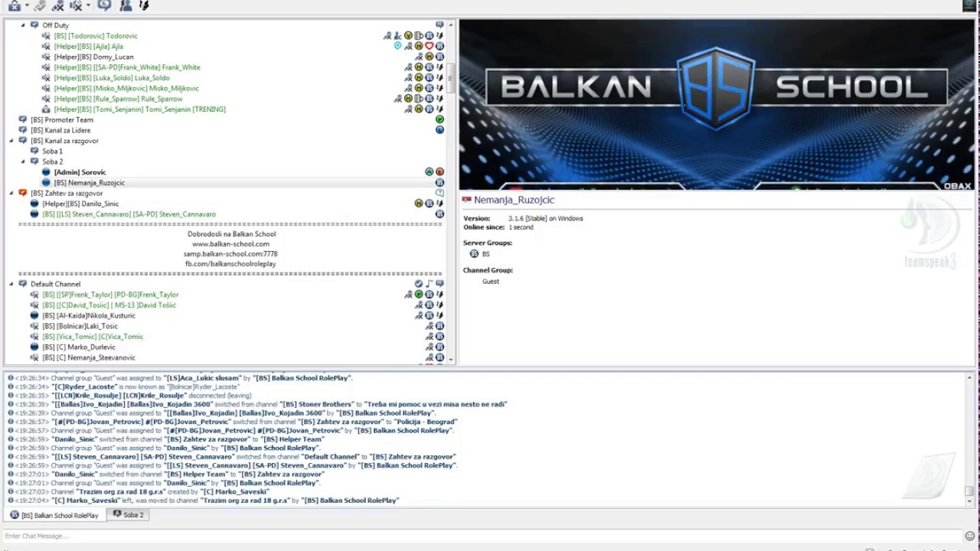Open the mute speakers dropdown arrow
980x551 pixels.
point(88,5)
